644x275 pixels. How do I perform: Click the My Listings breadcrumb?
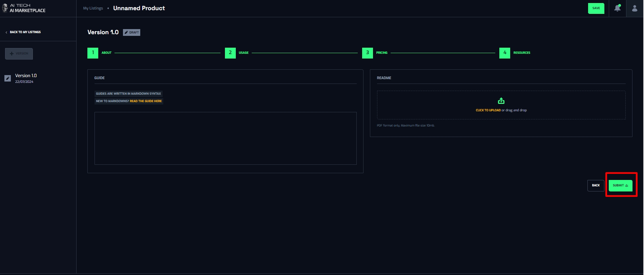pos(93,8)
